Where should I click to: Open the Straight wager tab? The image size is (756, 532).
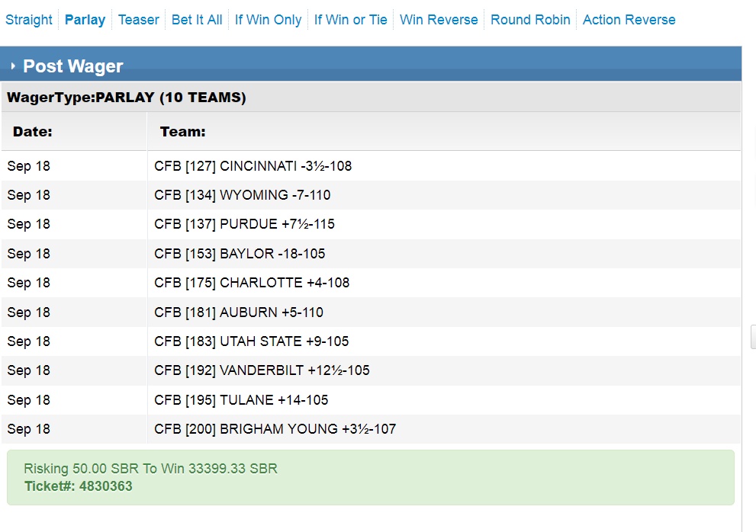pyautogui.click(x=29, y=20)
